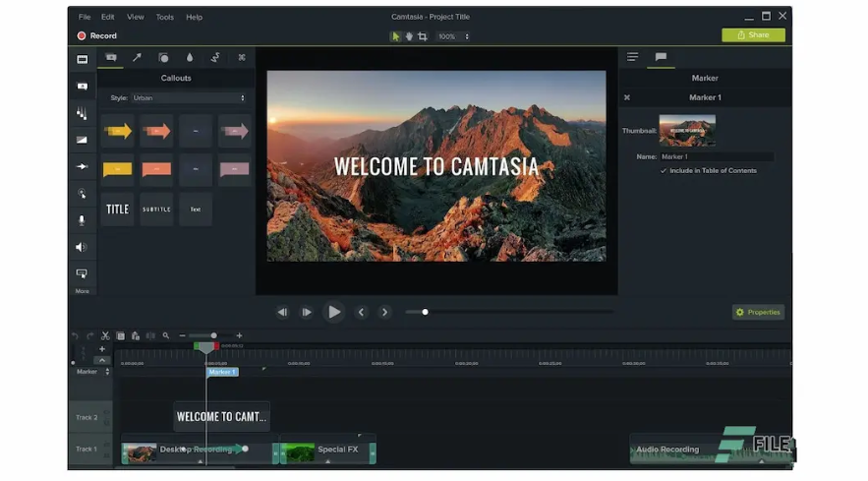Click the Paste icon in the timeline toolbar
This screenshot has width=868, height=481.
click(x=136, y=335)
